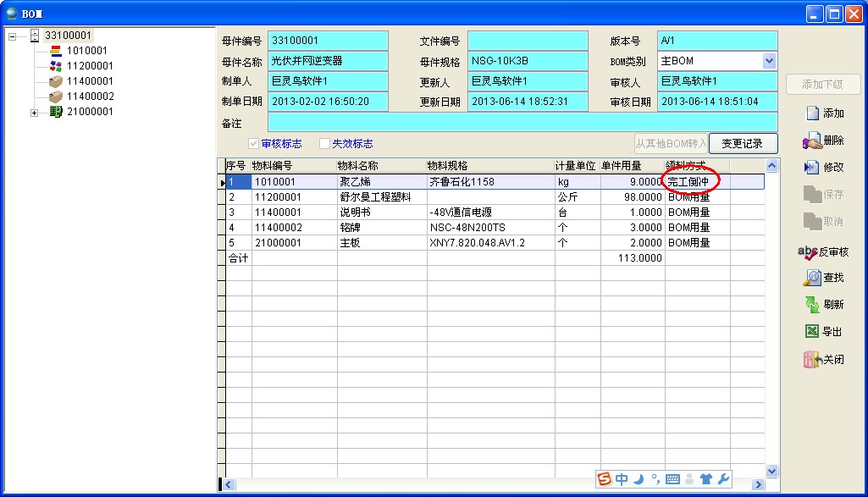Click the 刷新 (refresh) icon
This screenshot has height=497, width=868.
tap(812, 305)
